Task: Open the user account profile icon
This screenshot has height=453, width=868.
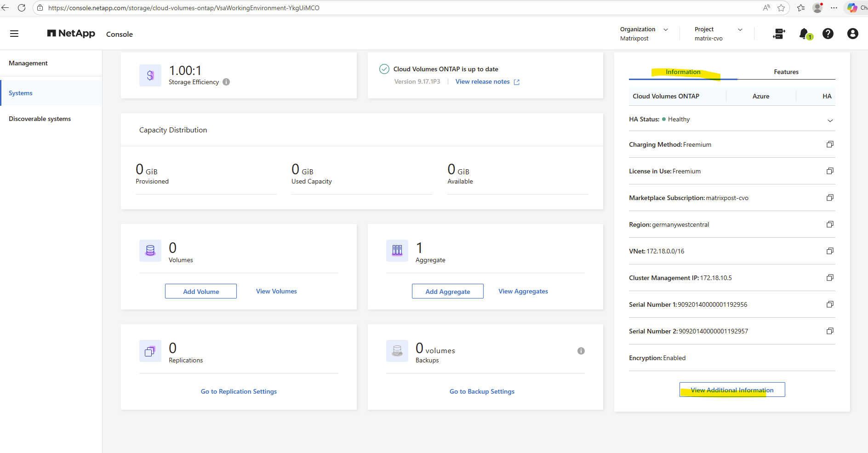Action: coord(852,34)
